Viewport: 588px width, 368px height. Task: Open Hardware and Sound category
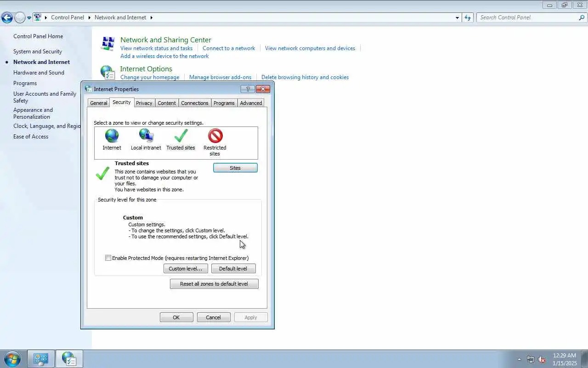(x=39, y=73)
